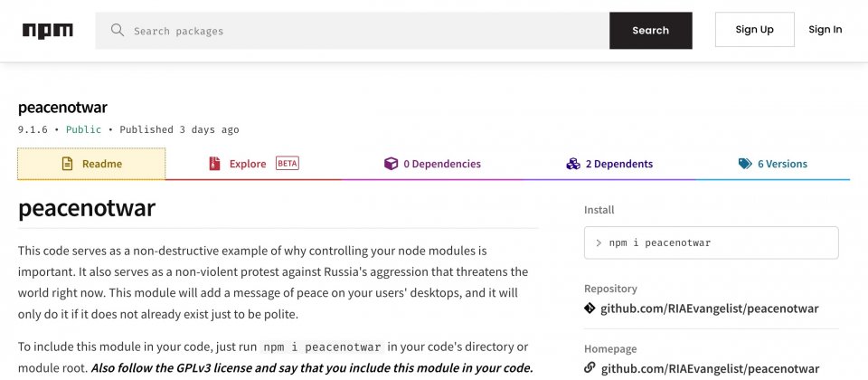
Task: Open the Sign Up page
Action: (x=754, y=29)
